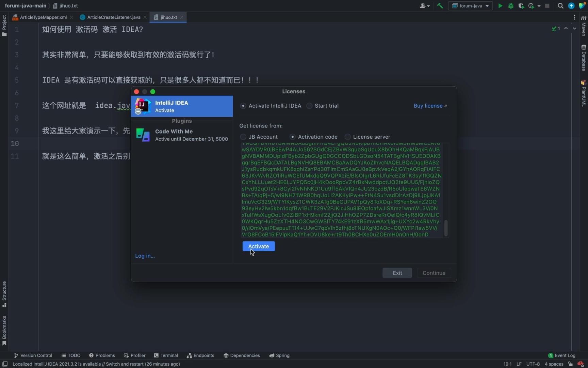
Task: Click the Build project hammer icon
Action: [440, 6]
